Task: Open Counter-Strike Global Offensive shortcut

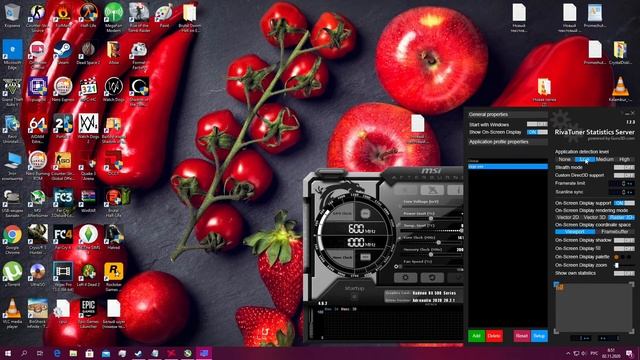Action: coord(63,164)
